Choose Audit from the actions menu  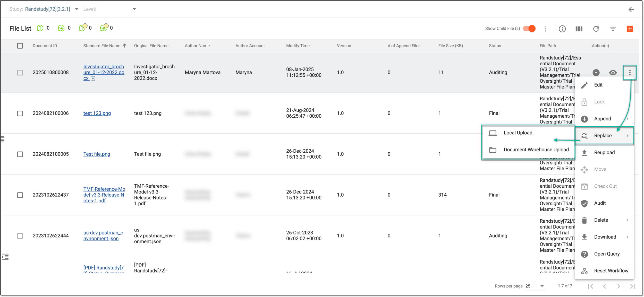[604, 203]
